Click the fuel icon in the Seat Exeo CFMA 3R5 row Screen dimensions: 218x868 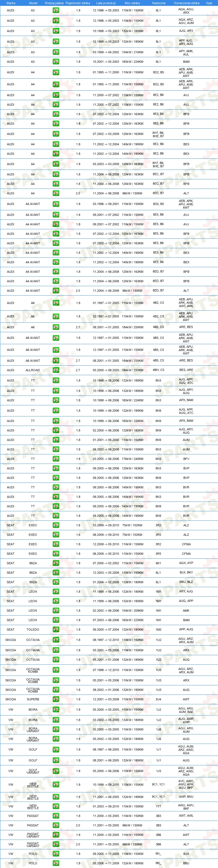[x=56, y=554]
